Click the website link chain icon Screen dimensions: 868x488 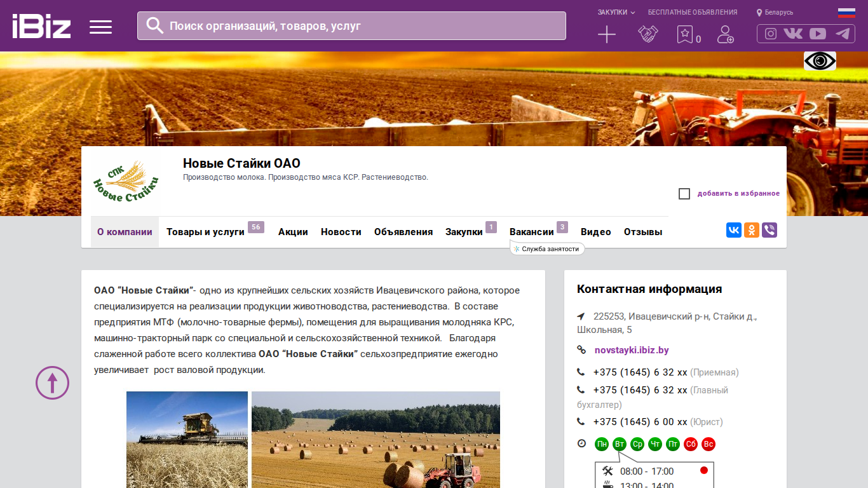pos(581,350)
